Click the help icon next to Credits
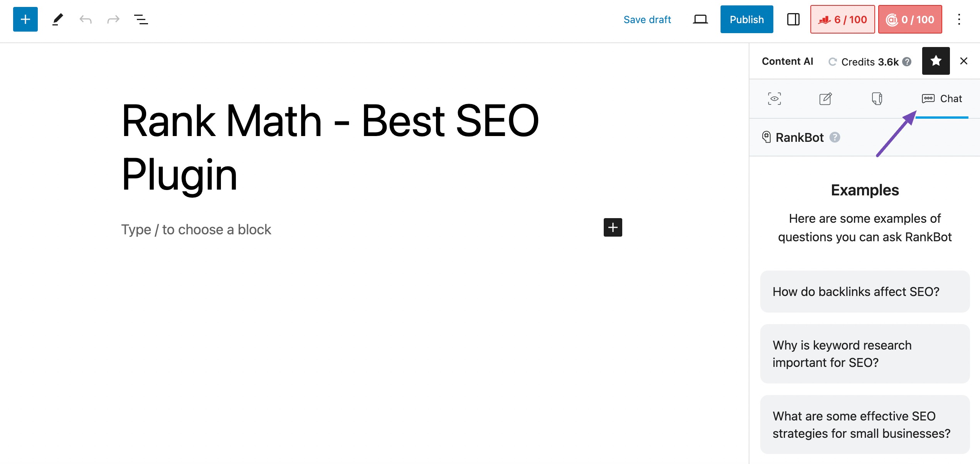 (x=907, y=62)
